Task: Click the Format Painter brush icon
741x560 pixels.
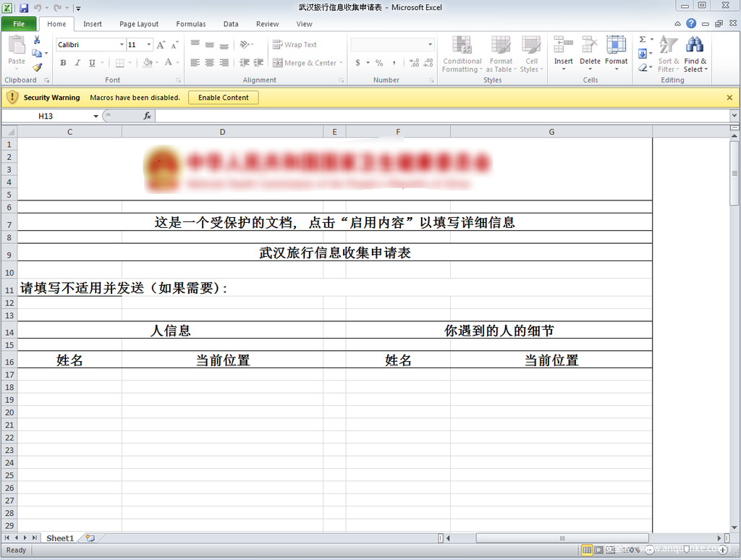Action: click(37, 67)
